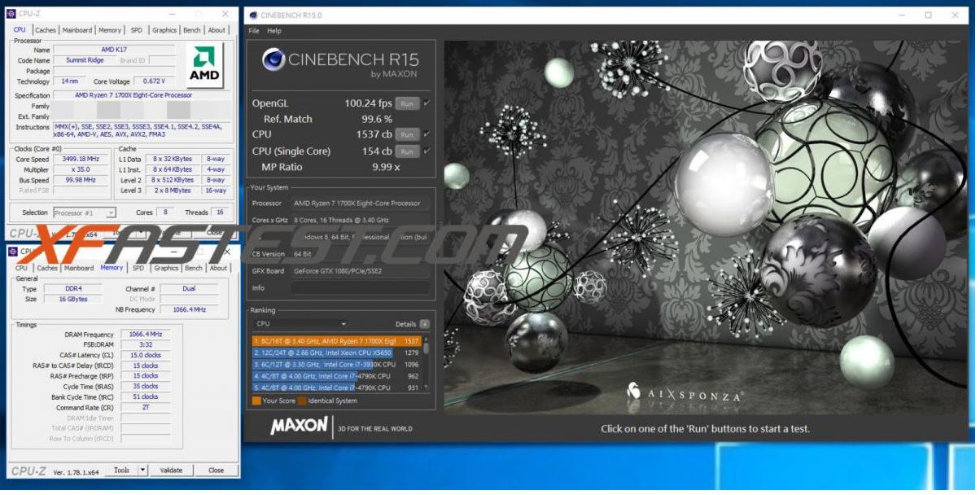Run the OpenGL benchmark

click(407, 103)
